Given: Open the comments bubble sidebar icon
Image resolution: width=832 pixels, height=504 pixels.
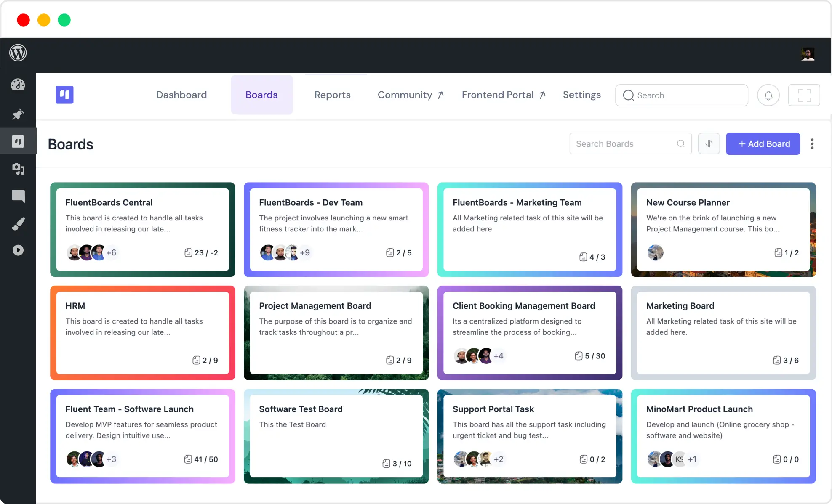Looking at the screenshot, I should (18, 196).
